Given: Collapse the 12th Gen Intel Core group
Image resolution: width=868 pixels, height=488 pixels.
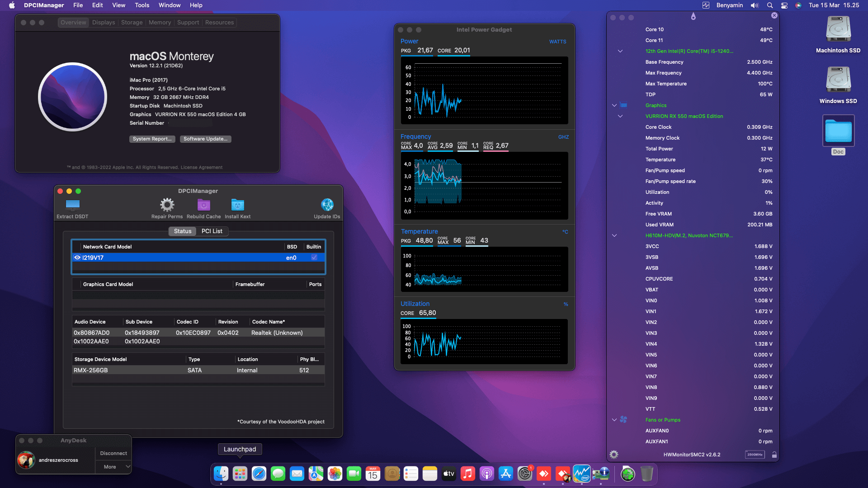Looking at the screenshot, I should click(x=620, y=51).
